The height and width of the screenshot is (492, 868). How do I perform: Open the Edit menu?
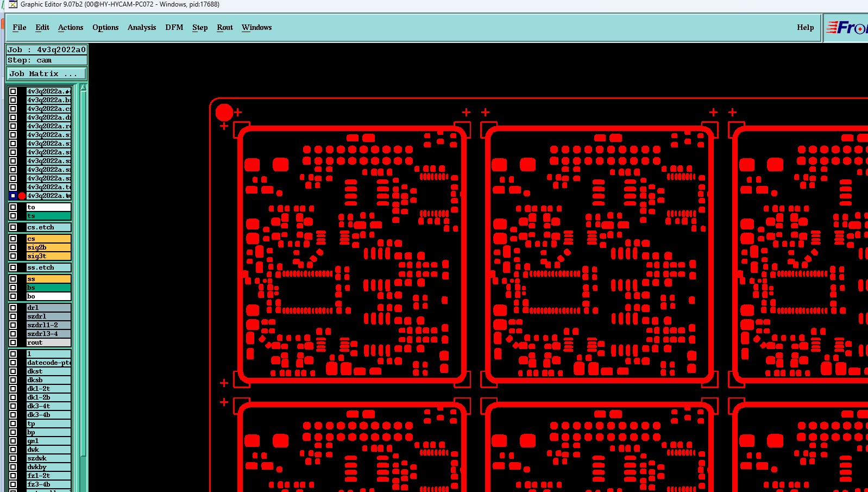tap(42, 28)
